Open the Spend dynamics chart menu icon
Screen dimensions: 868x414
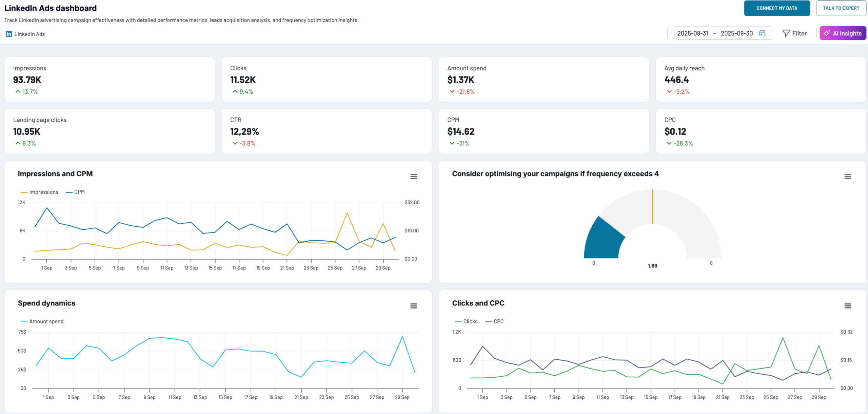pyautogui.click(x=413, y=306)
